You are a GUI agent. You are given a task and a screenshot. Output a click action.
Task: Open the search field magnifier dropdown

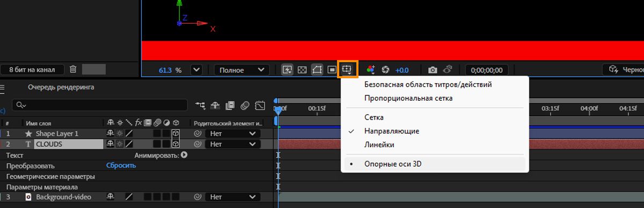pyautogui.click(x=21, y=105)
